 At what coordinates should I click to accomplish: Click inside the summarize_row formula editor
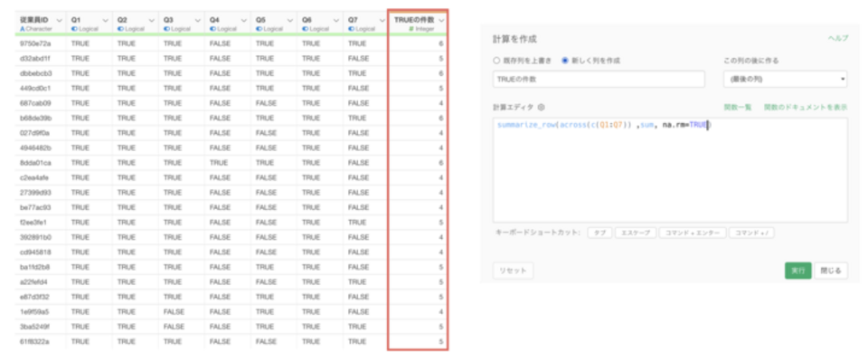pyautogui.click(x=669, y=172)
